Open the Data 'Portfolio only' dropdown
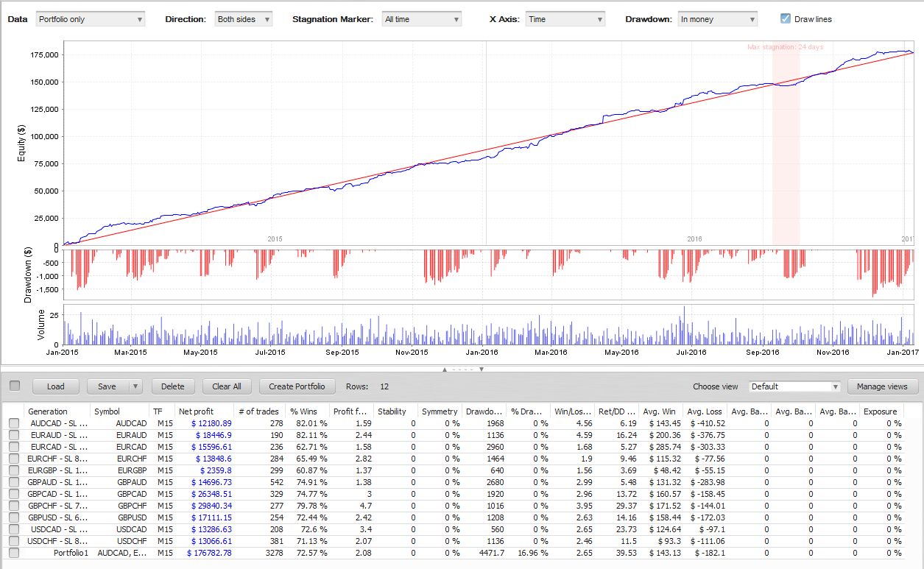Screen dimensions: 924x569 click(91, 19)
